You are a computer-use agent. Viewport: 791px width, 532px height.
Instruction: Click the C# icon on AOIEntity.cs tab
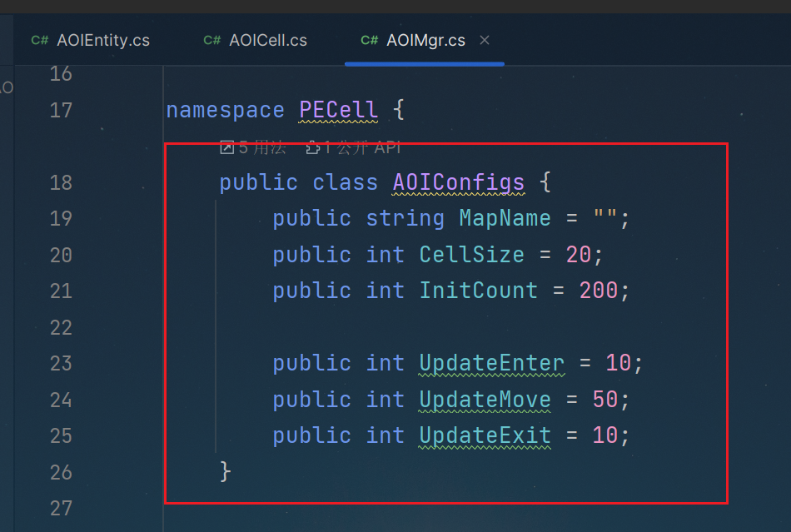pyautogui.click(x=40, y=40)
